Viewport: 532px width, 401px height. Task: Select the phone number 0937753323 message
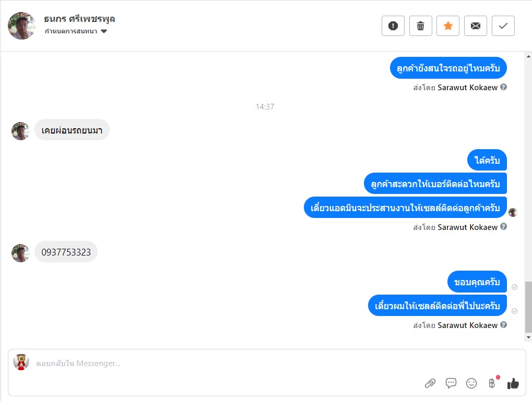(x=66, y=252)
